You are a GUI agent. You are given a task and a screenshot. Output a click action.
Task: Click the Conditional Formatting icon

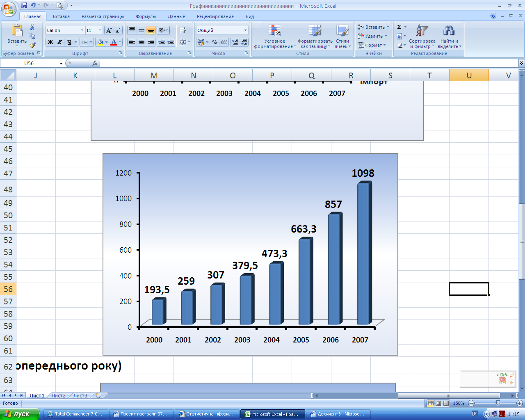[x=274, y=31]
